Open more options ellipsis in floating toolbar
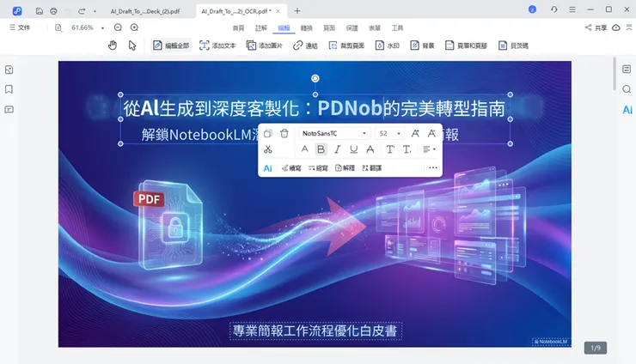This screenshot has width=636, height=364. tap(433, 167)
